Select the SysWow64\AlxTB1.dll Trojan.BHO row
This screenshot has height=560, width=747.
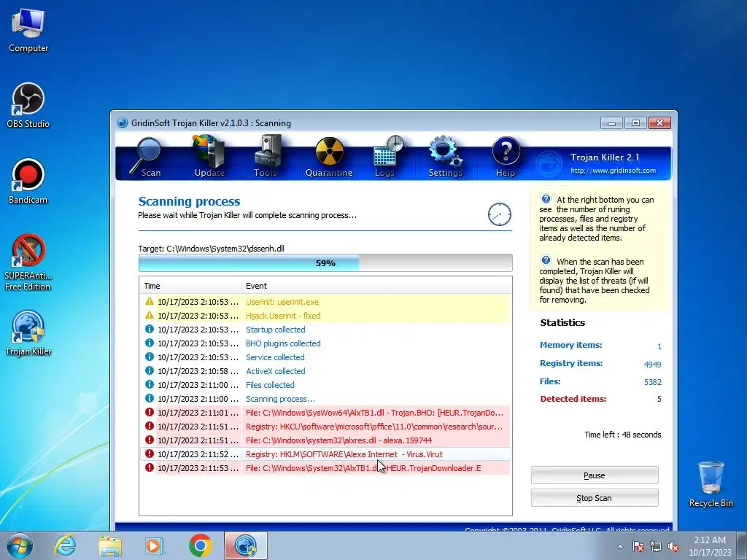325,413
